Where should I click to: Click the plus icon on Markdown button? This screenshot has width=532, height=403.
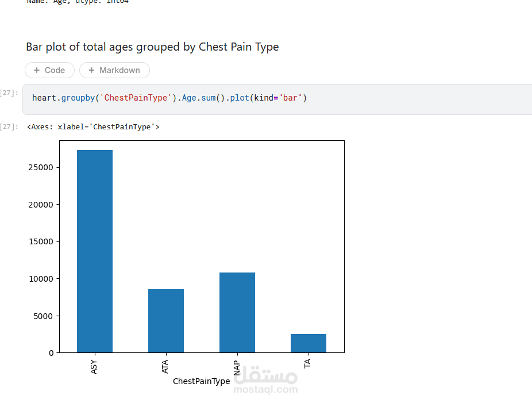[91, 70]
